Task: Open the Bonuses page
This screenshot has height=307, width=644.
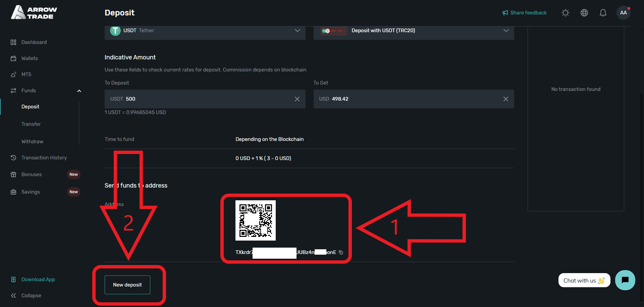Action: [x=32, y=174]
